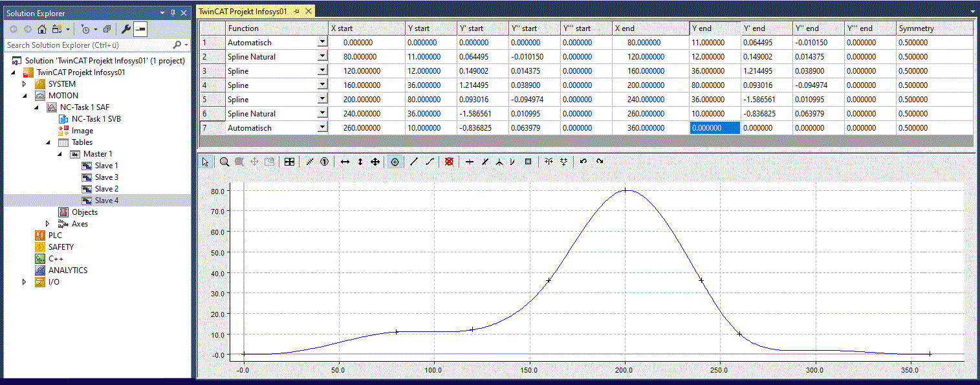Show the grid overview tool in graph toolbar
Screen dimensions: 980x385
289,162
